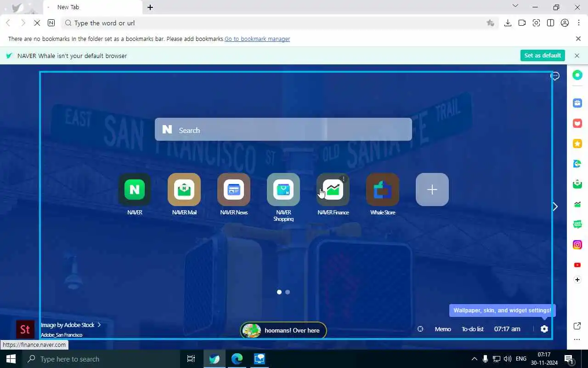This screenshot has width=588, height=368.
Task: Open the finance chart sidebar icon
Action: [577, 204]
